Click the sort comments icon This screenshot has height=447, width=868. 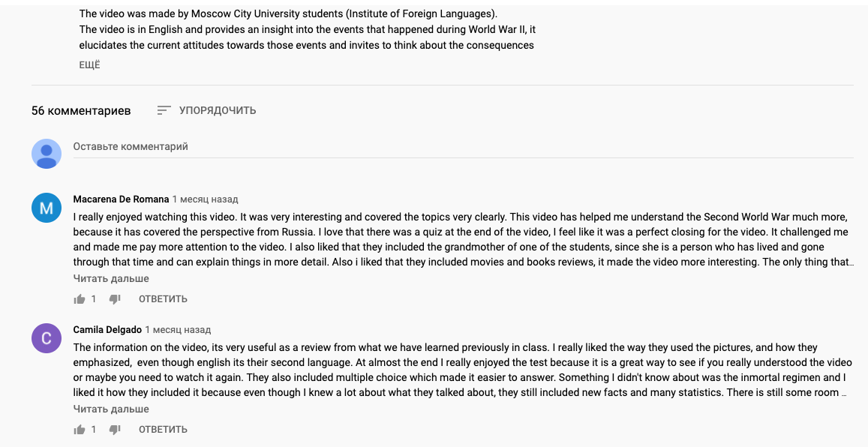[x=164, y=110]
